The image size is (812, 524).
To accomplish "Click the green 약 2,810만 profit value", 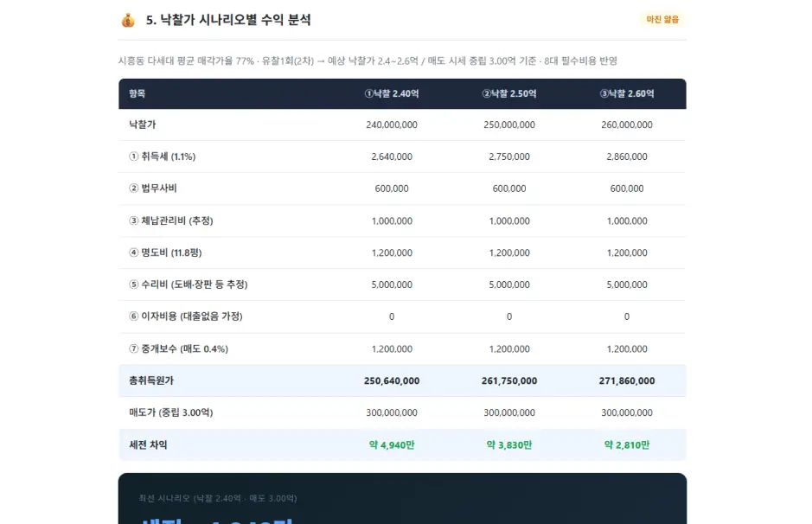I will coord(627,444).
